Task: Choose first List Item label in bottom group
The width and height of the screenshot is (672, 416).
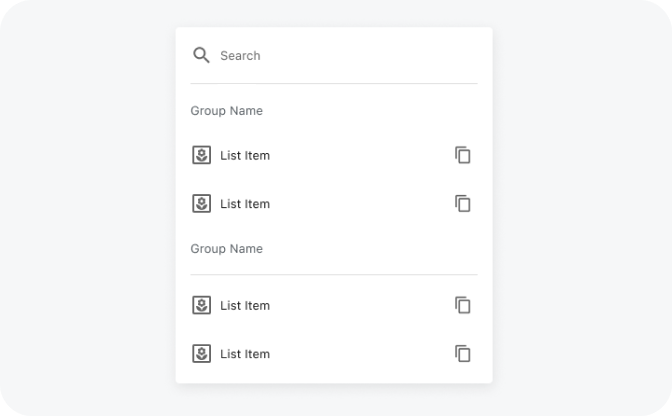Action: 245,306
